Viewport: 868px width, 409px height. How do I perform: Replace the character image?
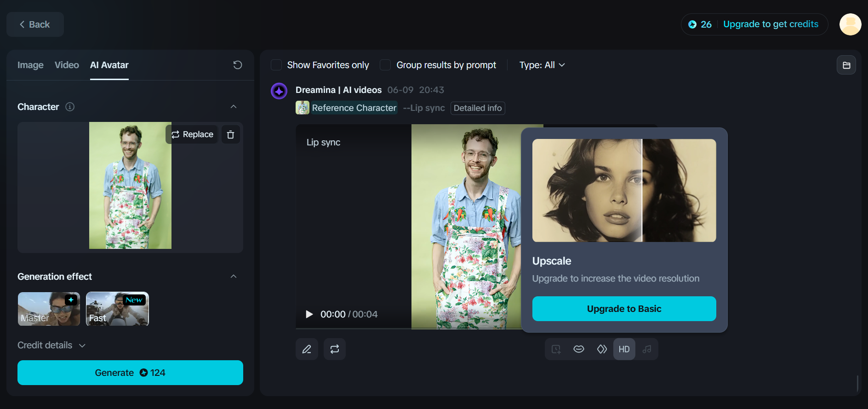tap(192, 134)
